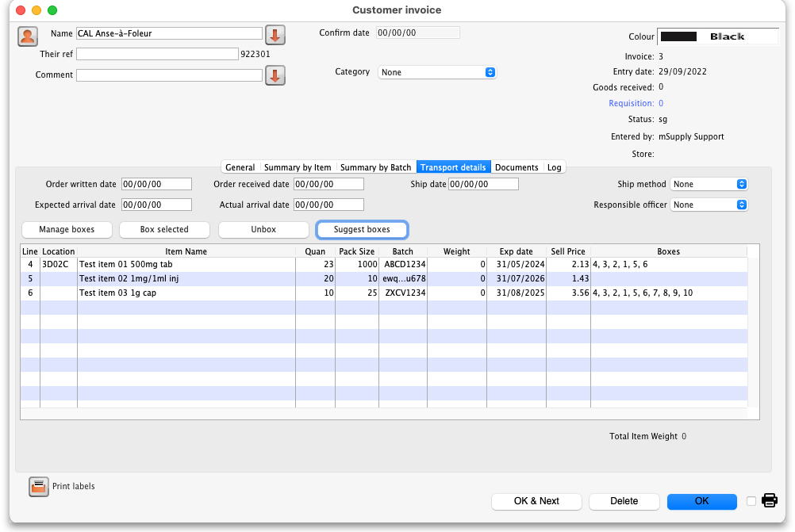795x532 pixels.
Task: Click the down arrow icon beside Comment field
Action: (275, 75)
